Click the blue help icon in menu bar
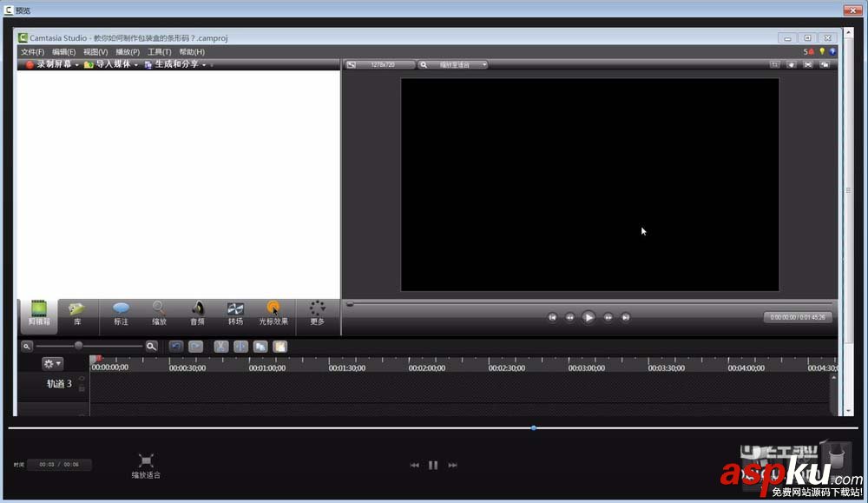Screen dimensions: 868x503 click(x=832, y=51)
